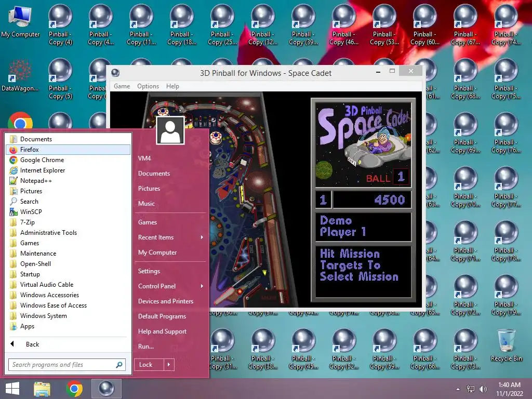Open Internet Explorer from the programs list
The height and width of the screenshot is (399, 532).
tap(68, 170)
